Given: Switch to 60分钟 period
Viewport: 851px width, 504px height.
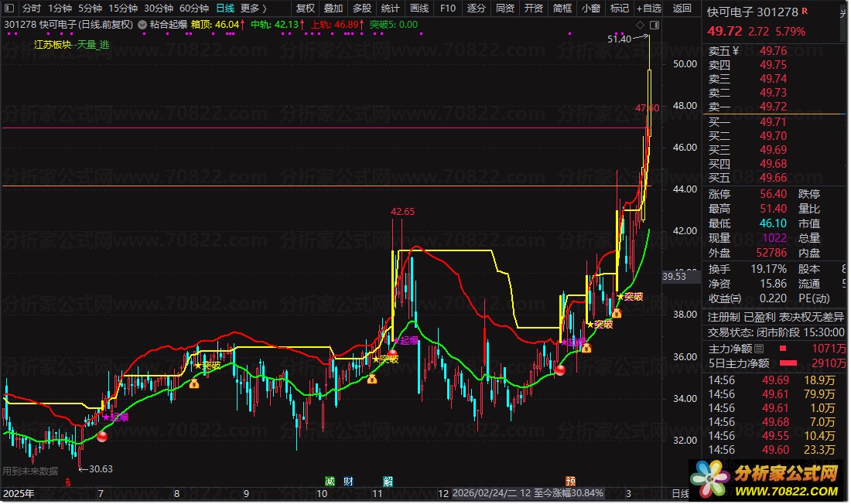Looking at the screenshot, I should pos(194,9).
